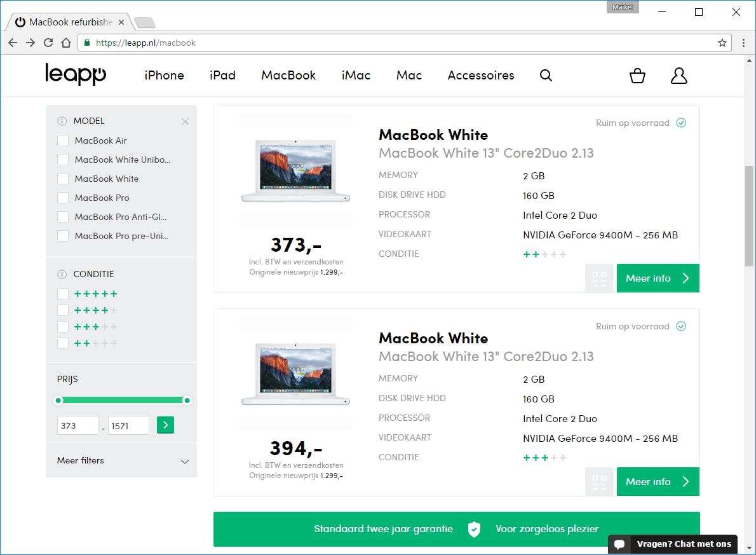Open the shopping basket icon

tap(637, 76)
